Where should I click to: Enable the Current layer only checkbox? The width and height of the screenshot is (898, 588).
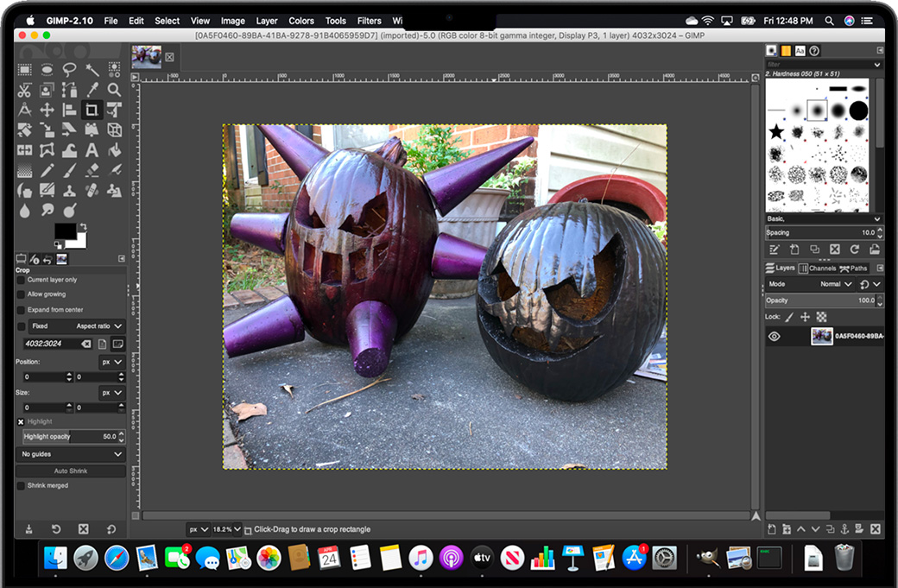(x=21, y=280)
